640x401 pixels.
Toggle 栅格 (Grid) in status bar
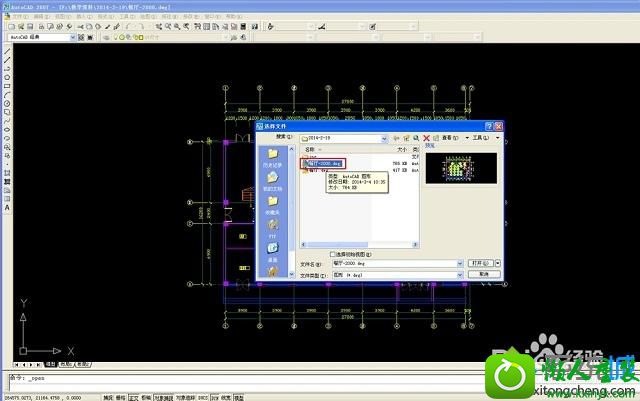[x=121, y=397]
